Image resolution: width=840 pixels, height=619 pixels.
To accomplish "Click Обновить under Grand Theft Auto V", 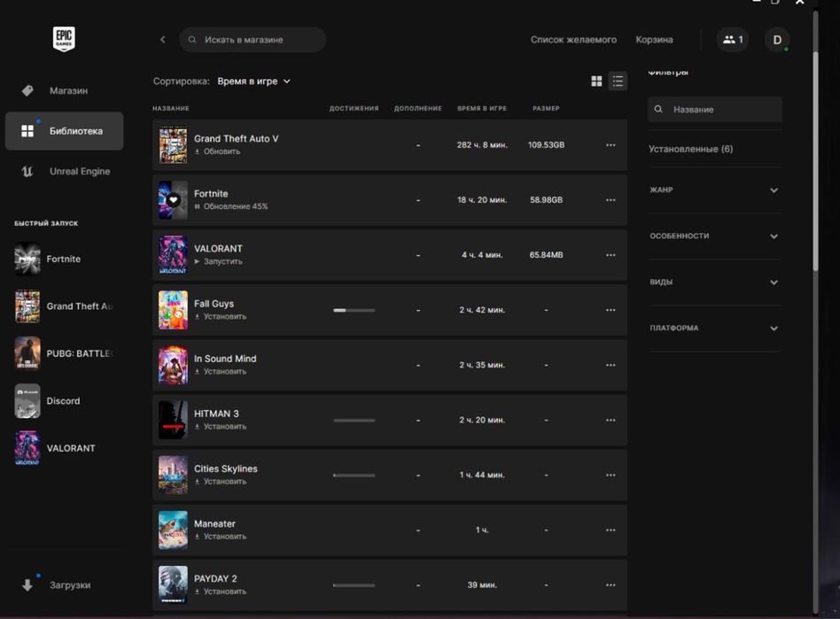I will pyautogui.click(x=217, y=151).
